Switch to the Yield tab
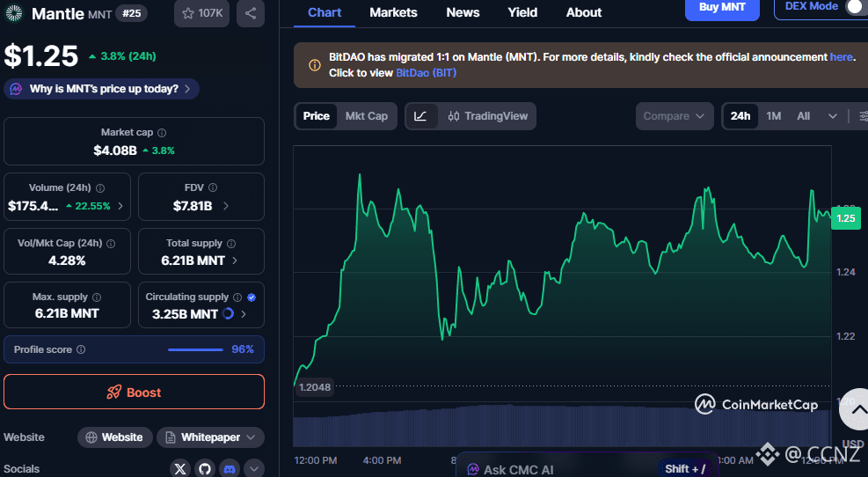This screenshot has width=868, height=477. click(522, 12)
